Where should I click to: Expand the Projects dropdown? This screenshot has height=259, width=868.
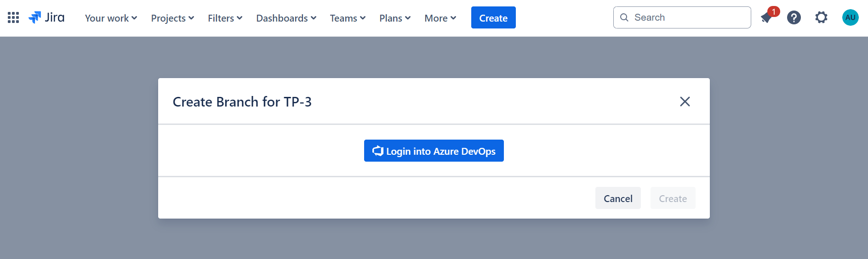172,18
